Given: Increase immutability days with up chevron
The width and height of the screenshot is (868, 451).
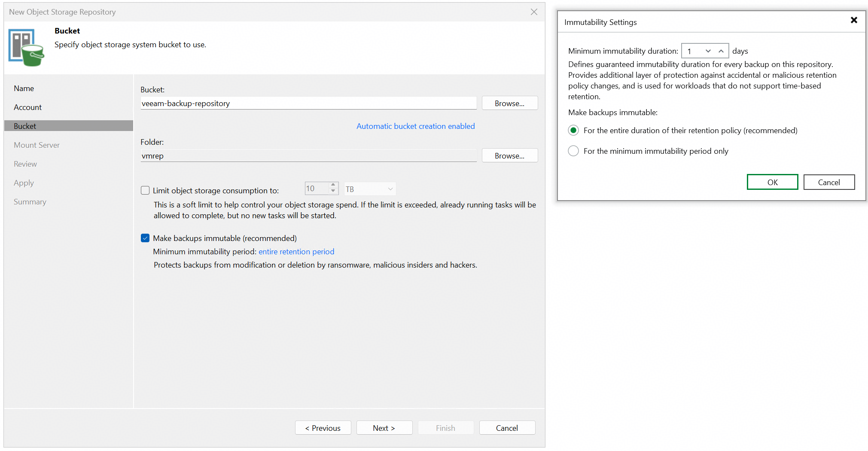Looking at the screenshot, I should pyautogui.click(x=721, y=51).
